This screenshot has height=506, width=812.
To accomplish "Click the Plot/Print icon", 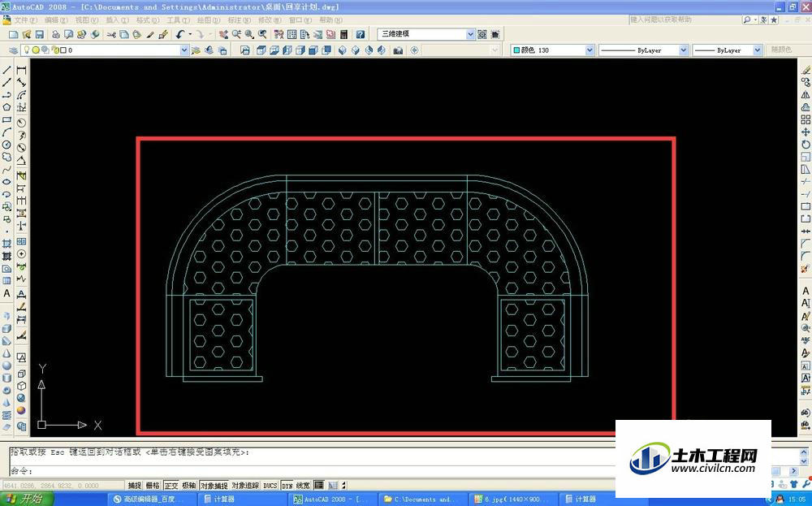I will pos(55,34).
